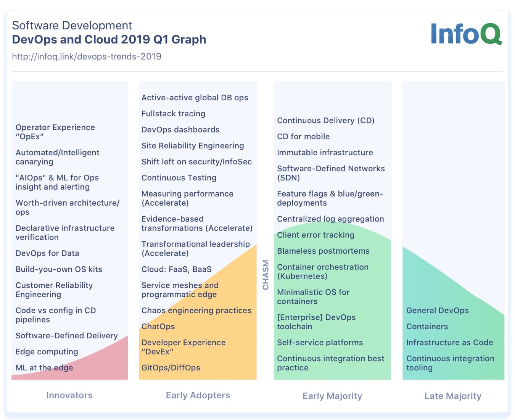Click the 'Infrastructure as Code' entry

point(450,343)
